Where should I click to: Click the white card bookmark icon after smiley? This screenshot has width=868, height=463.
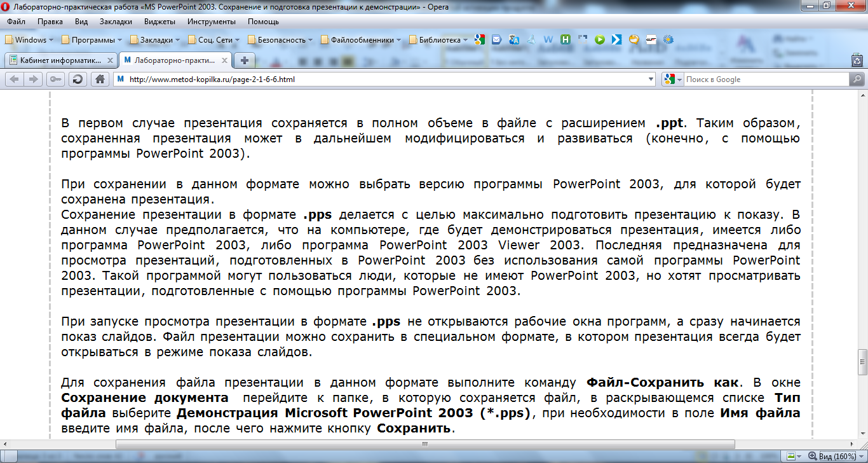(x=651, y=39)
